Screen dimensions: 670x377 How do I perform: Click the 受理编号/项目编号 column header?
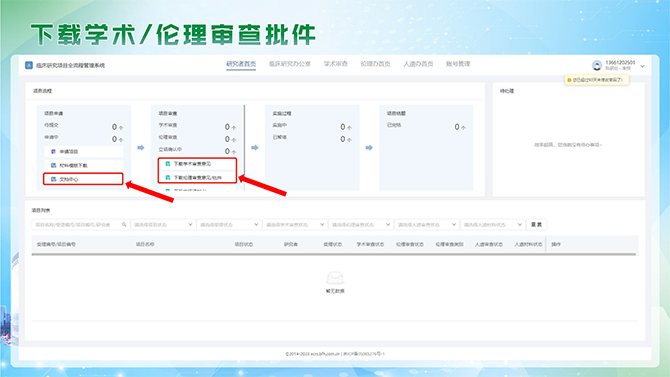(56, 244)
